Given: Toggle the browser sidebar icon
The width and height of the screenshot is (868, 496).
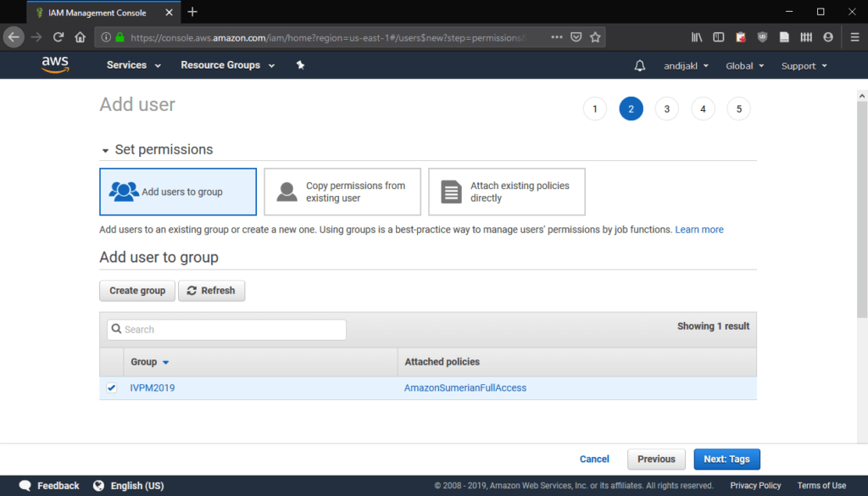Looking at the screenshot, I should point(719,37).
